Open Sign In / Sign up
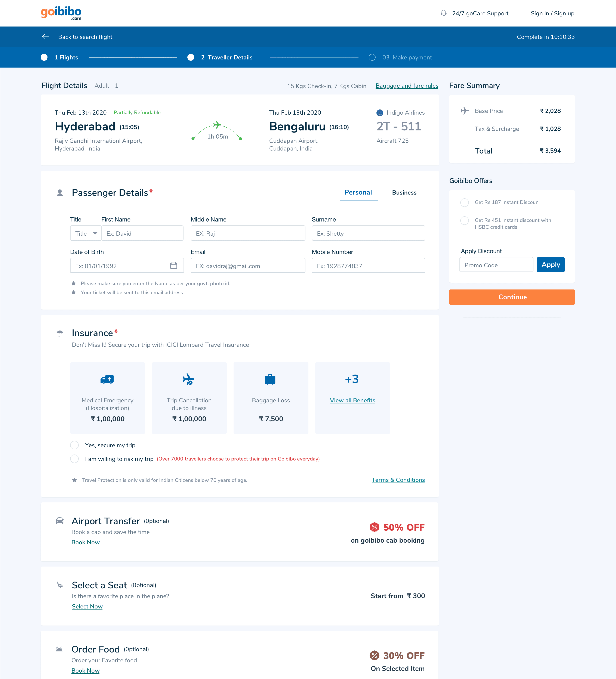The width and height of the screenshot is (616, 679). click(x=552, y=13)
